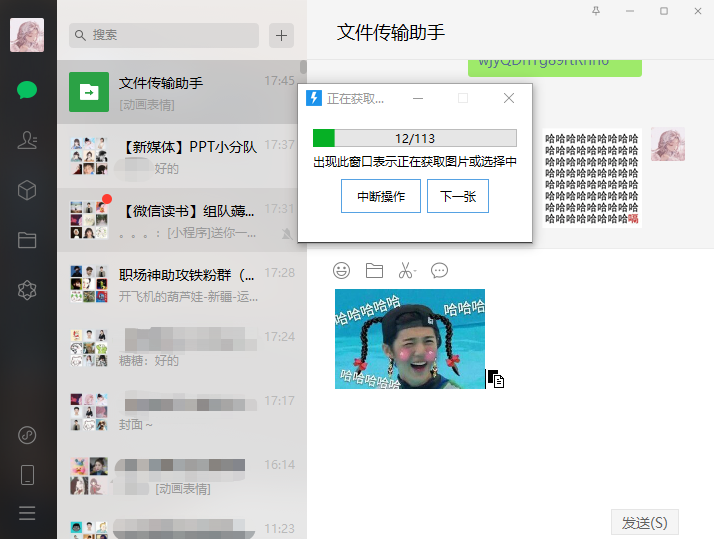
Task: Open the phone icon in sidebar
Action: pyautogui.click(x=27, y=475)
